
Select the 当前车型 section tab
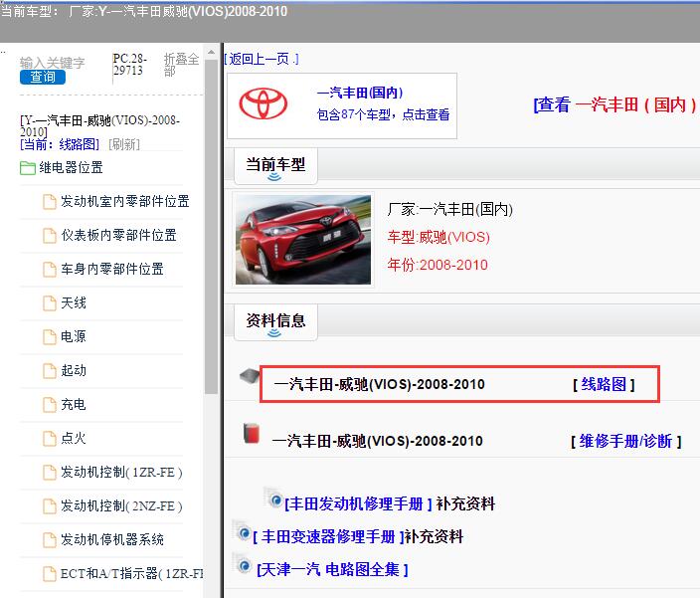(275, 166)
